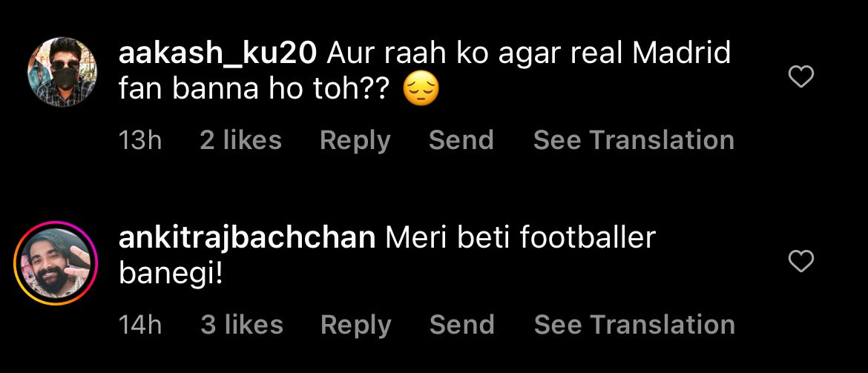Select the "Meri beti footballer" comment text

(521, 238)
